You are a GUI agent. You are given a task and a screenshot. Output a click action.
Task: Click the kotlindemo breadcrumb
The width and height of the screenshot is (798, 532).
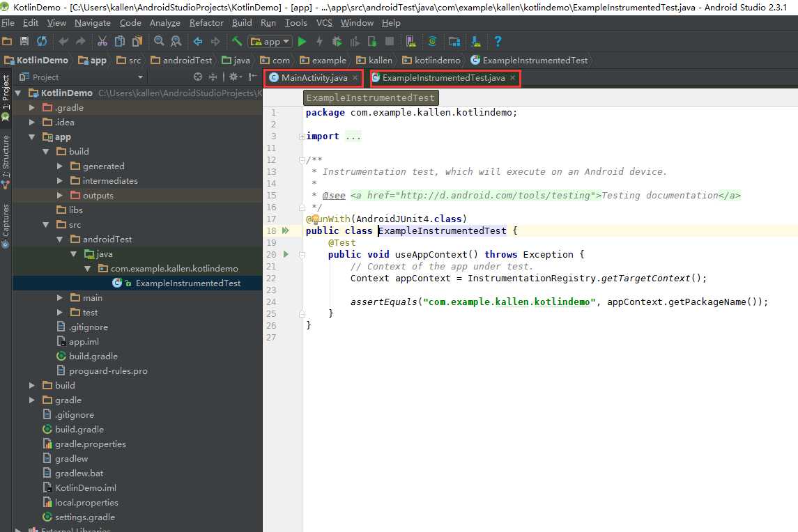point(437,61)
